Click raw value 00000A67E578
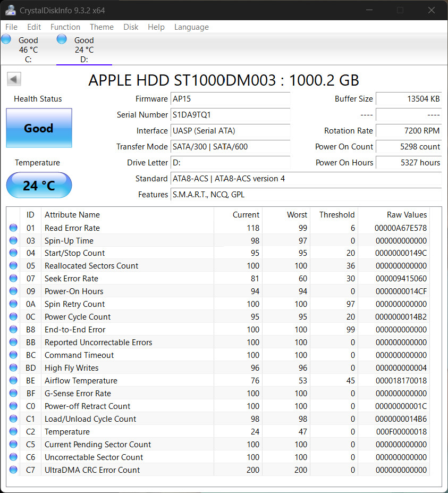The width and height of the screenshot is (448, 493). point(401,228)
